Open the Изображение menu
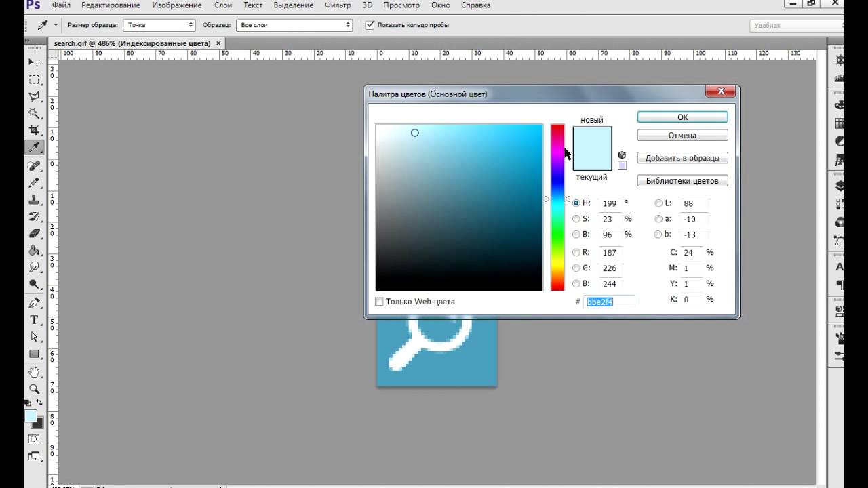 [177, 5]
